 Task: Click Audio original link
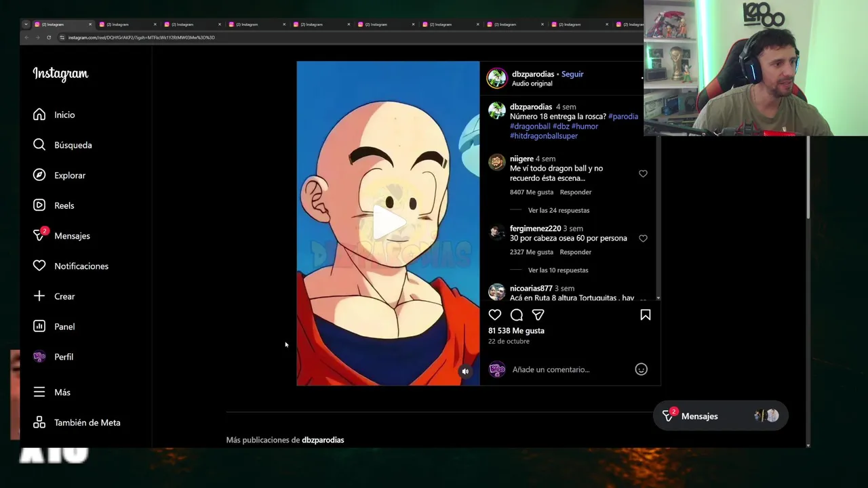(x=532, y=83)
